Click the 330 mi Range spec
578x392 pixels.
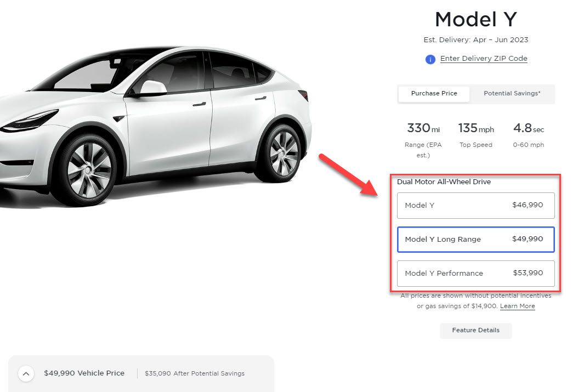click(422, 134)
